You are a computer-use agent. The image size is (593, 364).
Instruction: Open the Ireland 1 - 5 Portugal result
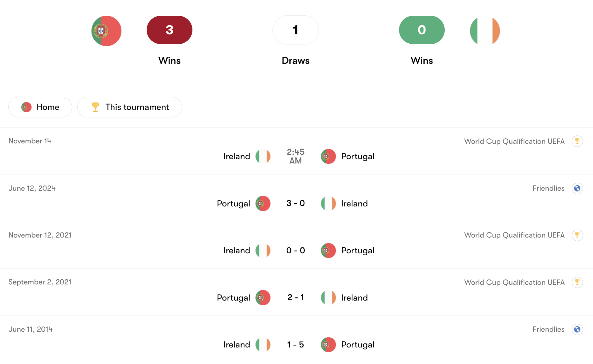[x=296, y=345]
